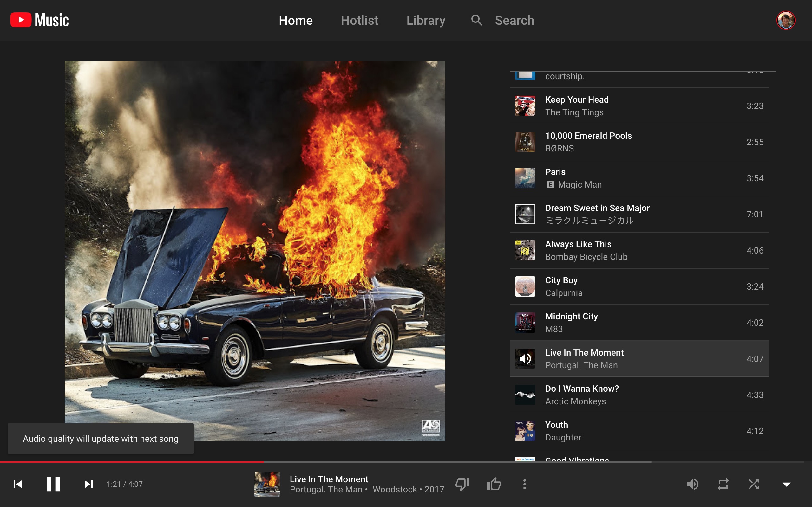Pause the current playback
Image resolution: width=812 pixels, height=507 pixels.
[x=53, y=484]
